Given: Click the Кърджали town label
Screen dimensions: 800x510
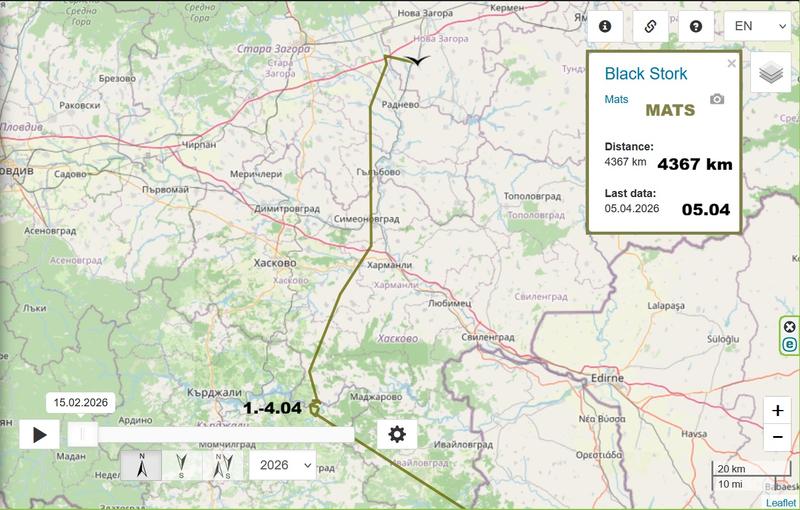Looking at the screenshot, I should [x=214, y=393].
